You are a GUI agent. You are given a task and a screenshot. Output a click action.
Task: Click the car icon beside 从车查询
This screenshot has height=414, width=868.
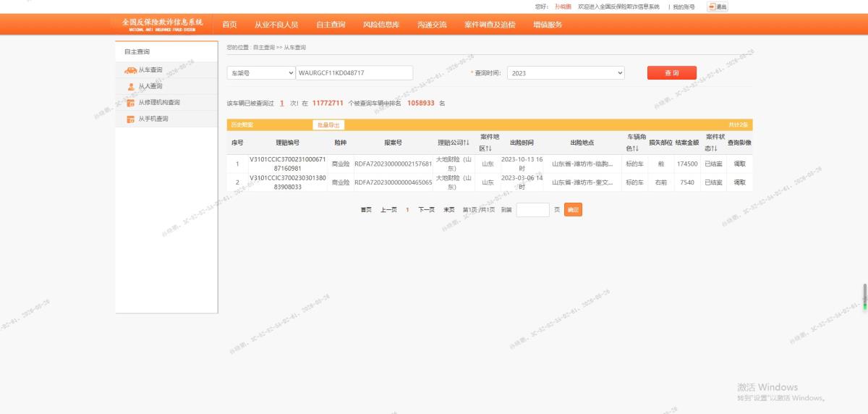click(130, 70)
